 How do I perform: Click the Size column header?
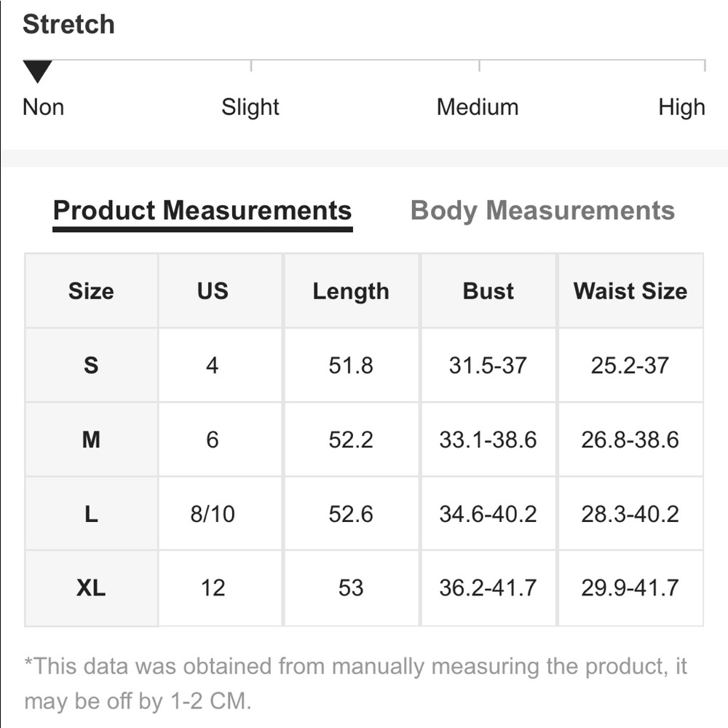tap(91, 291)
